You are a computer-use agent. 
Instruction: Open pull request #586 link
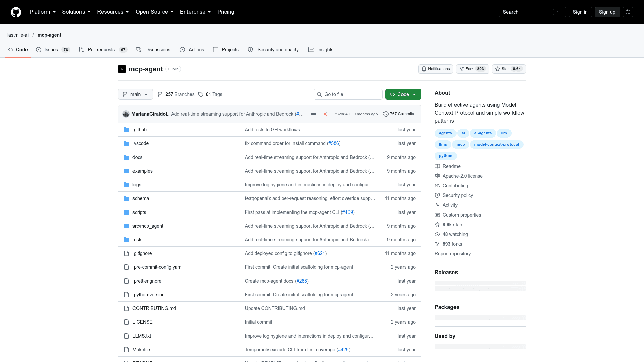coord(334,143)
